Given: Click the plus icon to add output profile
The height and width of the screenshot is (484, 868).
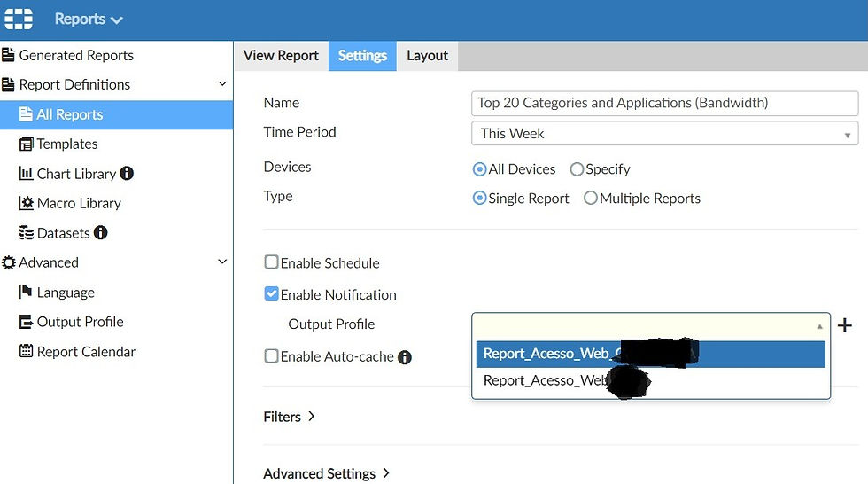Looking at the screenshot, I should tap(845, 325).
